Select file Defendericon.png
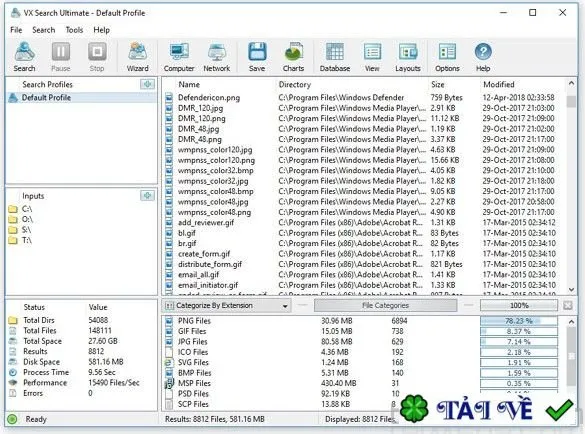 coord(209,98)
